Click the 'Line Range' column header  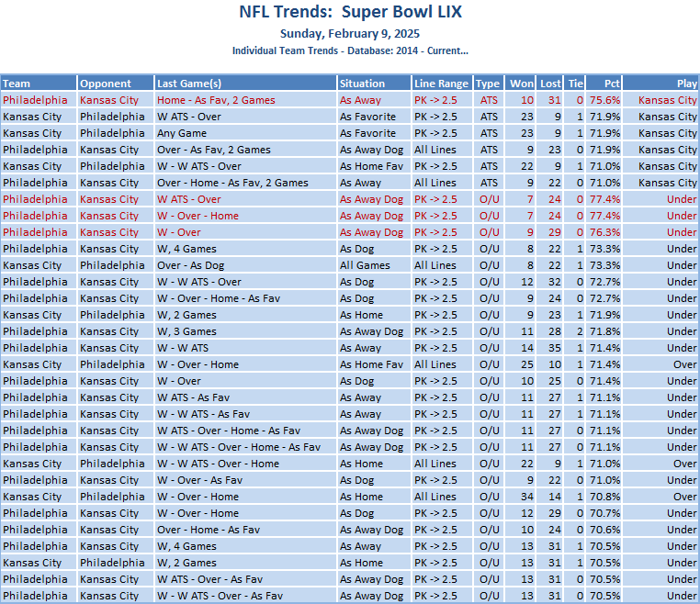[x=441, y=84]
